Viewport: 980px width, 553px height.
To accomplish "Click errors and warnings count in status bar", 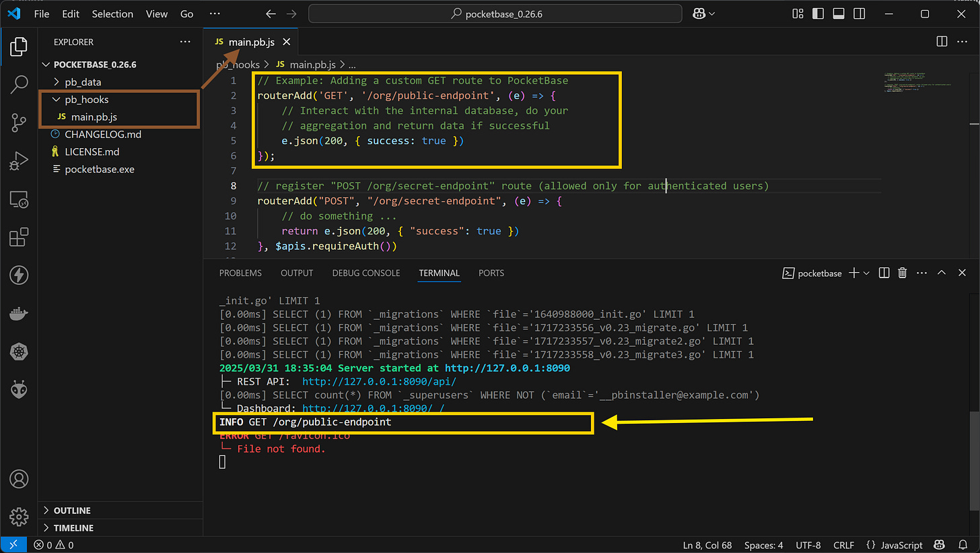I will (55, 545).
